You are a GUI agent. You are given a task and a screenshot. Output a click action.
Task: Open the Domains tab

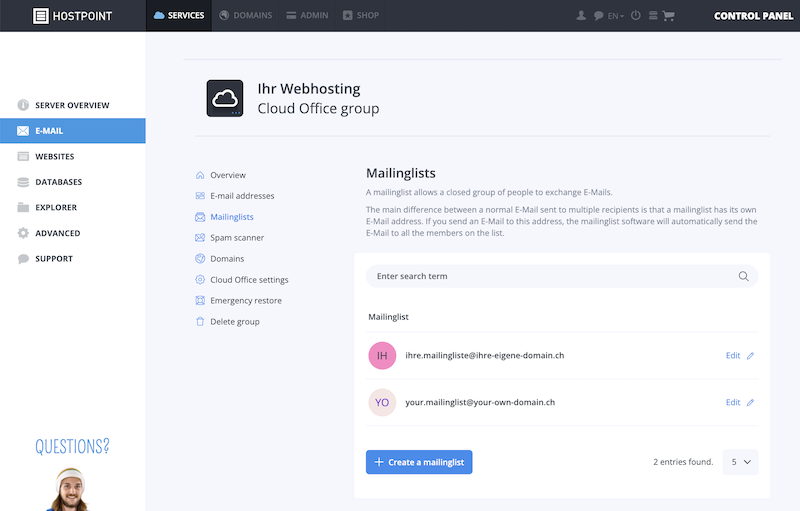(x=245, y=15)
